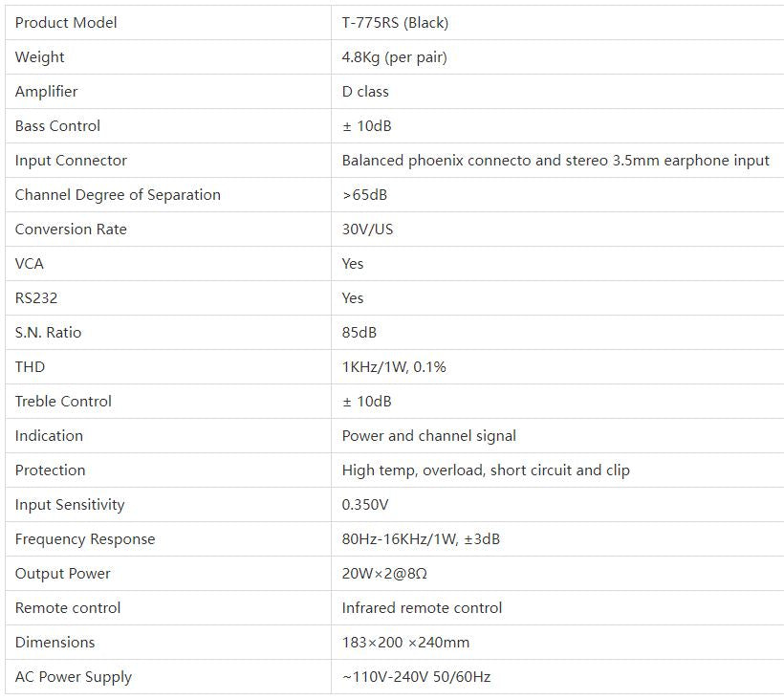This screenshot has width=784, height=700.
Task: Click the "Frequency Response" label
Action: pyautogui.click(x=85, y=539)
